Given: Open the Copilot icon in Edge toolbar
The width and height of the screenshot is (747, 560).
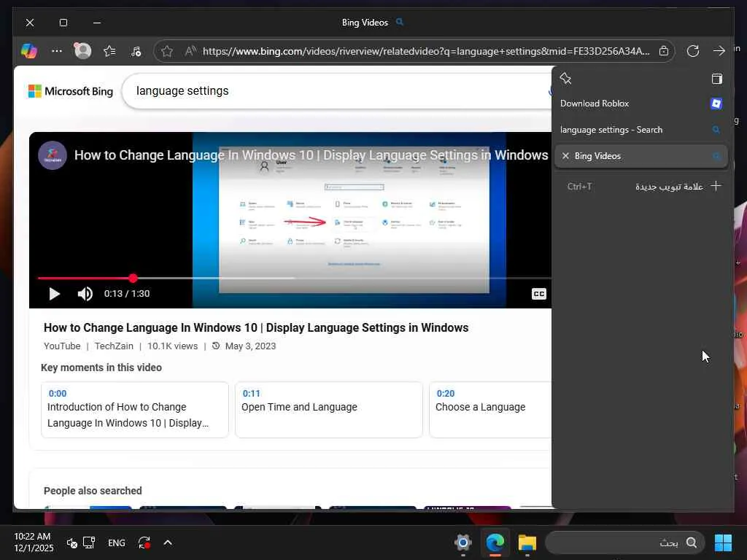Looking at the screenshot, I should point(29,50).
